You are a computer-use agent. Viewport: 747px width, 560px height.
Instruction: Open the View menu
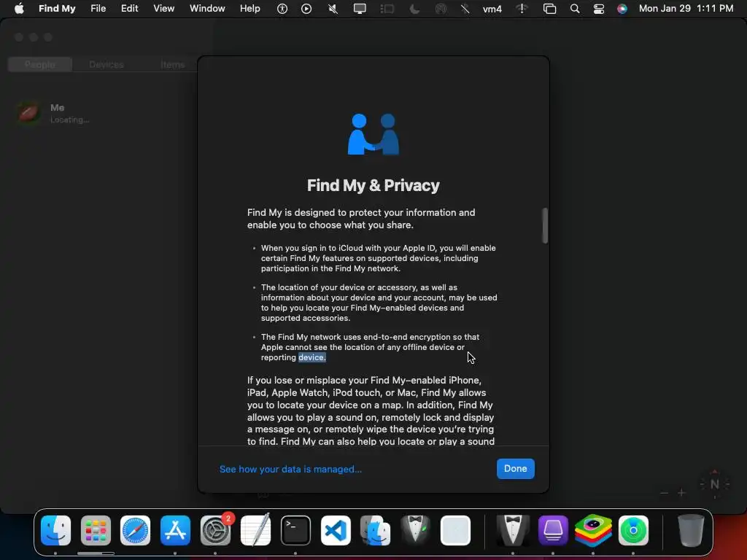pos(164,9)
